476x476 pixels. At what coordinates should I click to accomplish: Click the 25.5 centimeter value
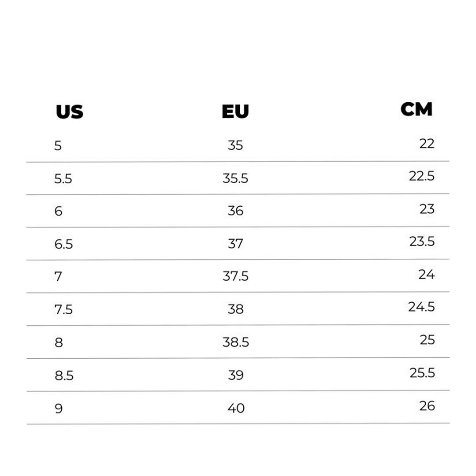pos(422,373)
